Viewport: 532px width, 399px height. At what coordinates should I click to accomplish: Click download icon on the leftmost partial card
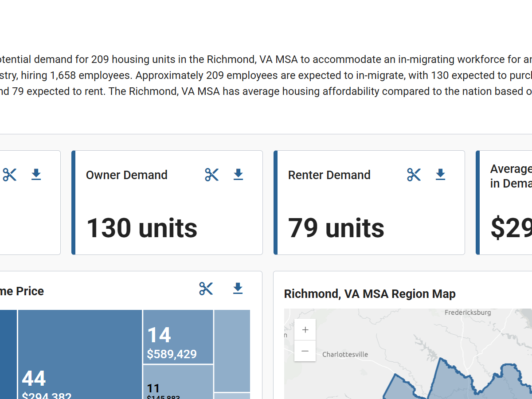coord(36,175)
